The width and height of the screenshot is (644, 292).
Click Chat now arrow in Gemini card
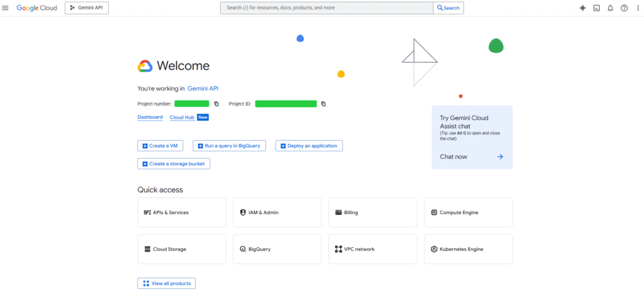click(500, 156)
